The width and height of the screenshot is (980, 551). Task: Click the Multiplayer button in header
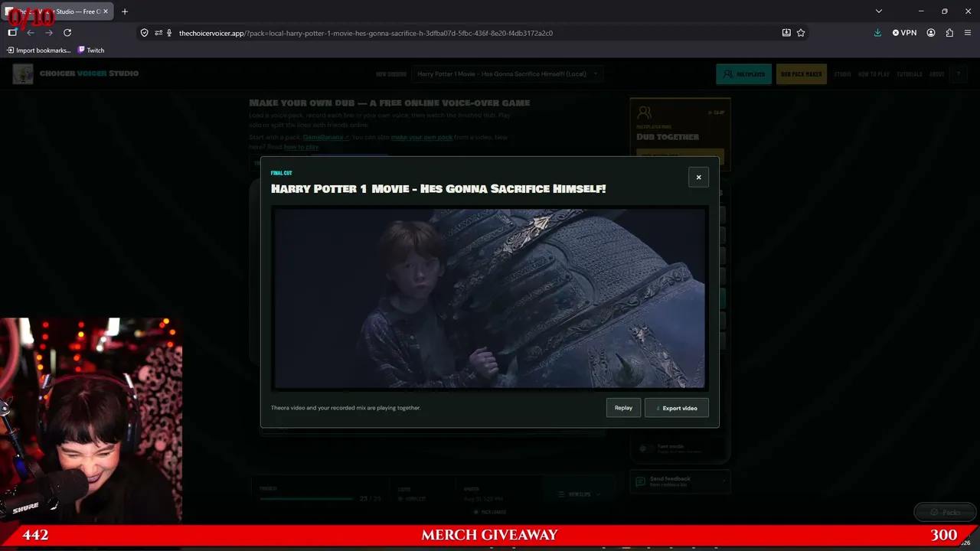(744, 74)
